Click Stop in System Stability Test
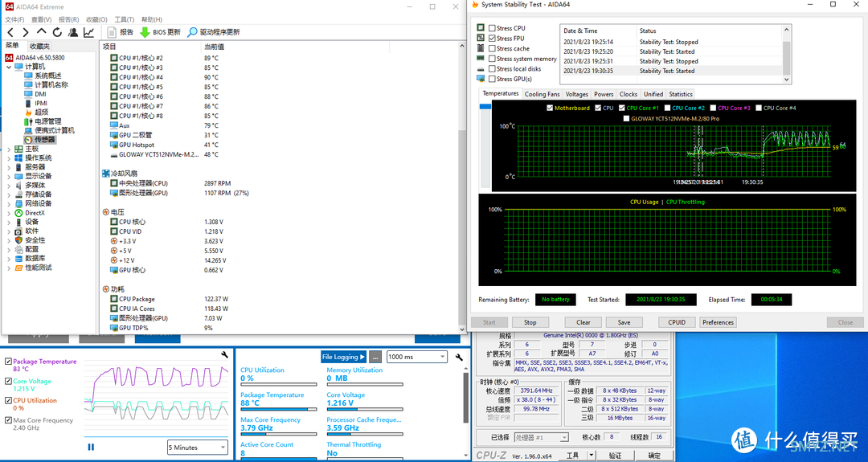This screenshot has height=462, width=868. pyautogui.click(x=530, y=322)
